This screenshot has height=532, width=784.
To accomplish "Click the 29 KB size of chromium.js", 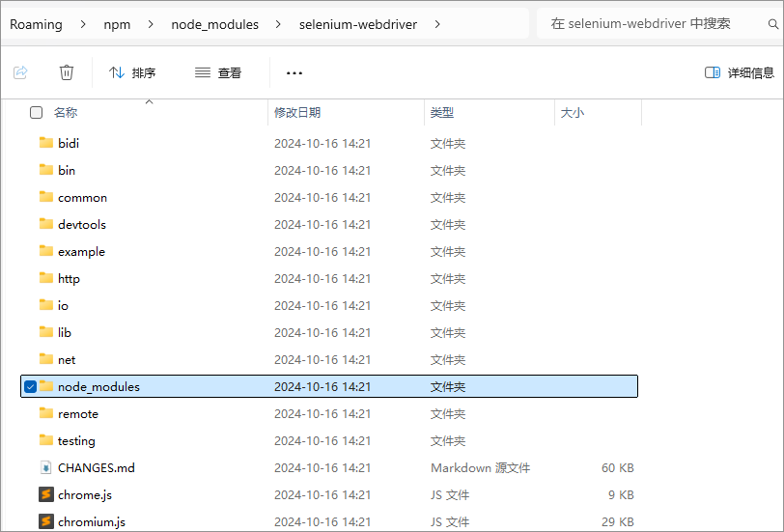I will [618, 522].
